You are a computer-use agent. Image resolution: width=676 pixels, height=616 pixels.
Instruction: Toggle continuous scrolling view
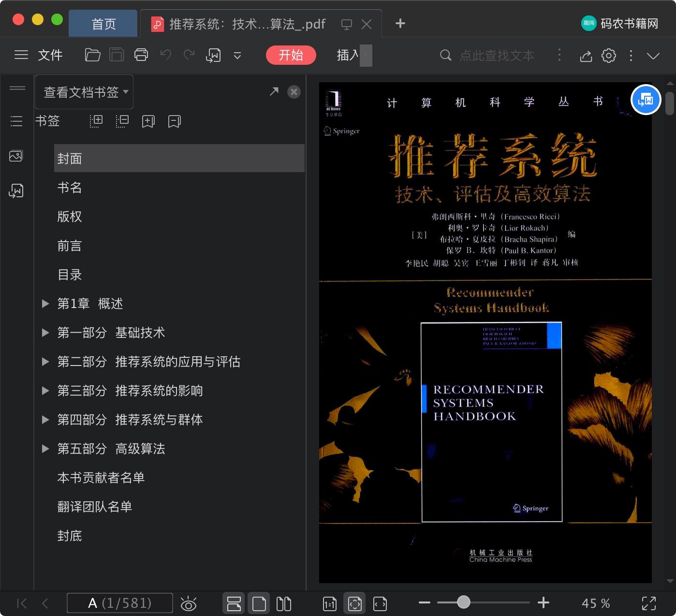click(x=234, y=603)
